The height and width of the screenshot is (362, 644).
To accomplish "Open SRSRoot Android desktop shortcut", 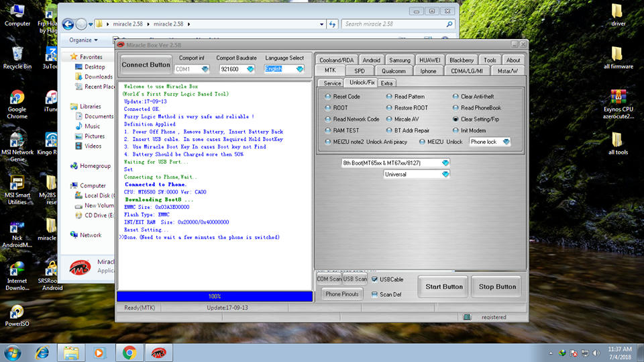I will pyautogui.click(x=52, y=276).
